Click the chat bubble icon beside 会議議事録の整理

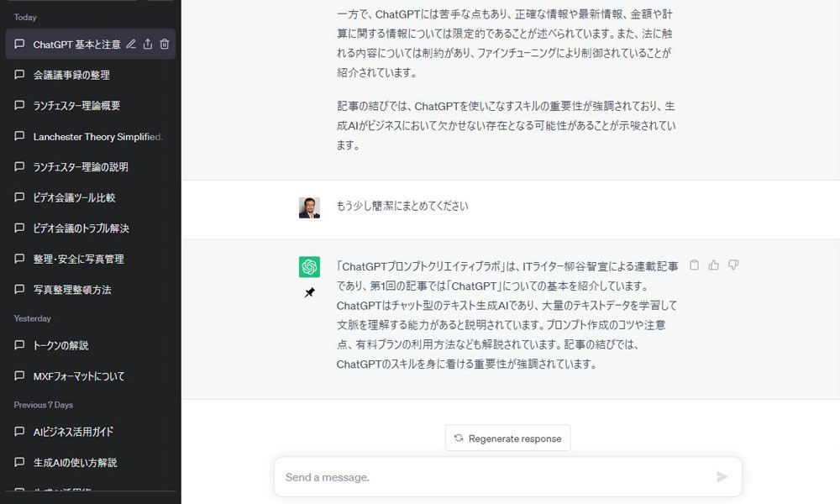pyautogui.click(x=19, y=75)
